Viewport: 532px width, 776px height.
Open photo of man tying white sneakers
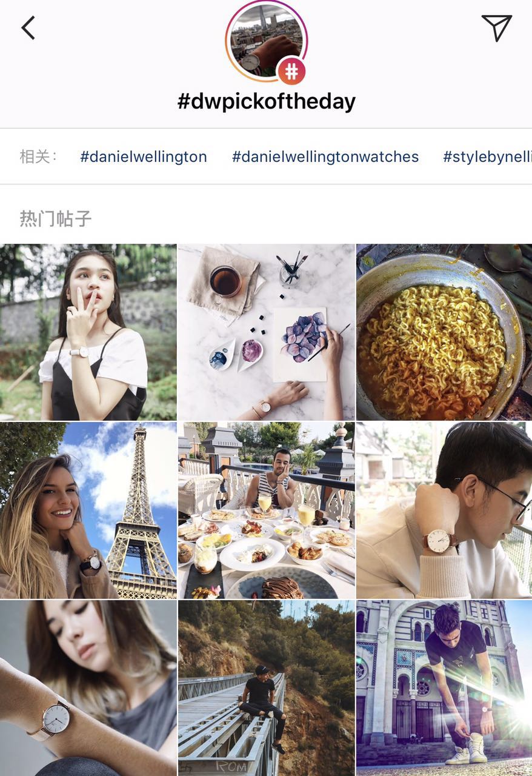444,688
